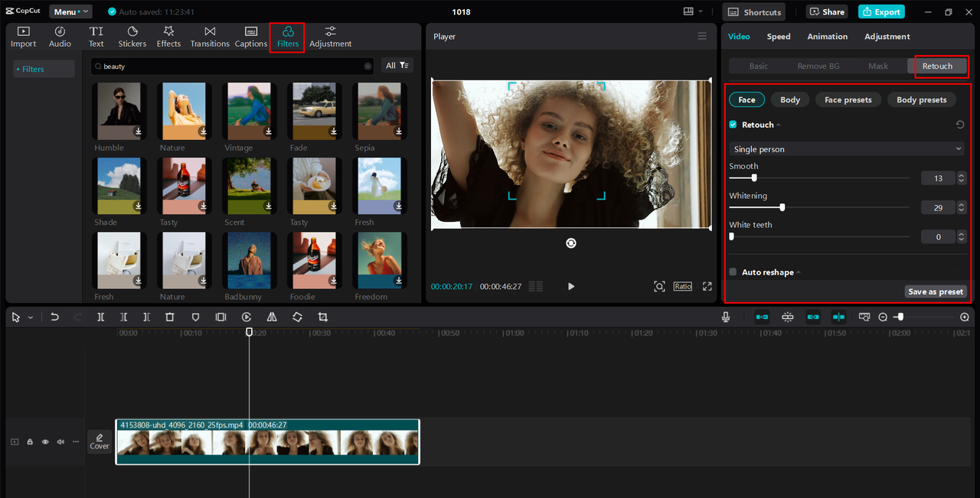Open the Text tools tab

(96, 37)
